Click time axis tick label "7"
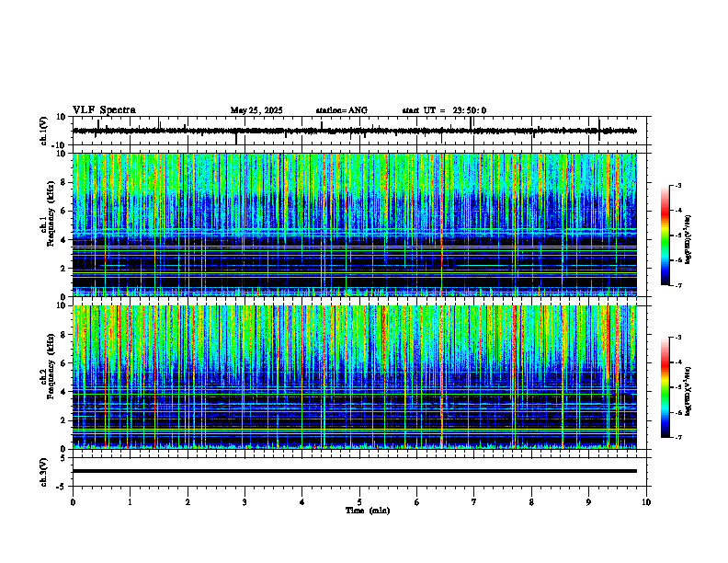728x563 pixels. [x=474, y=502]
